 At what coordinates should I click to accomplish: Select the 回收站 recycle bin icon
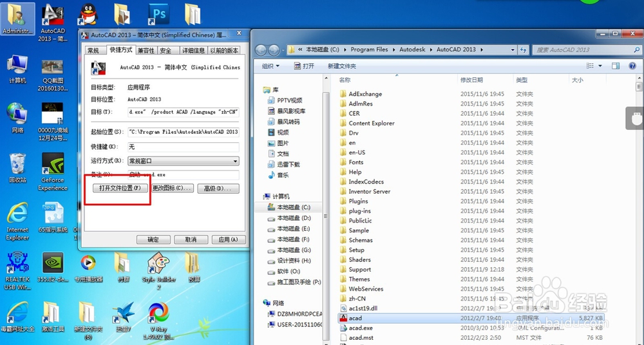tap(17, 169)
